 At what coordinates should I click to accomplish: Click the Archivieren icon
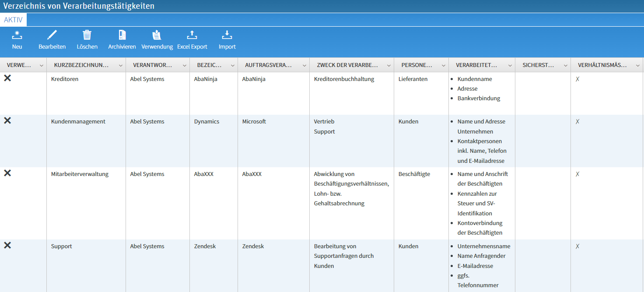[122, 35]
